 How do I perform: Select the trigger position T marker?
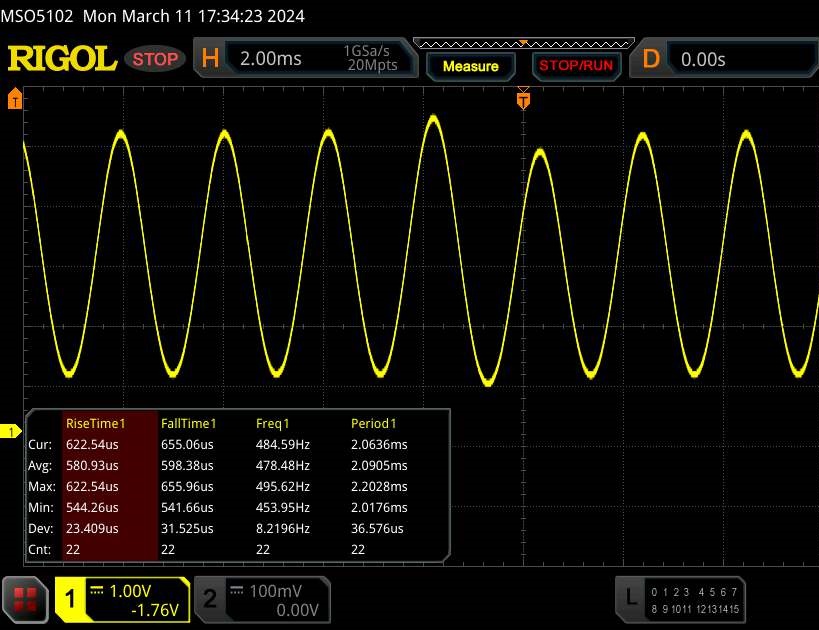[523, 99]
